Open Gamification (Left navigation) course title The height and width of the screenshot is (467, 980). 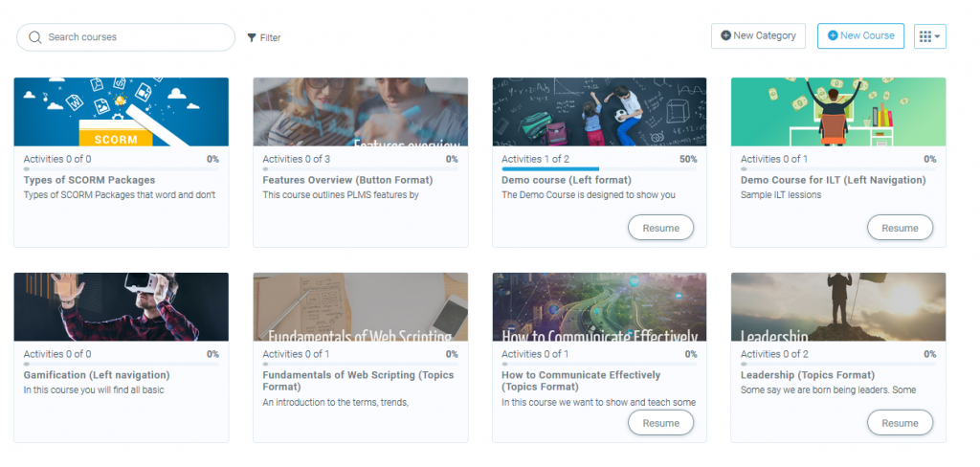tap(97, 375)
